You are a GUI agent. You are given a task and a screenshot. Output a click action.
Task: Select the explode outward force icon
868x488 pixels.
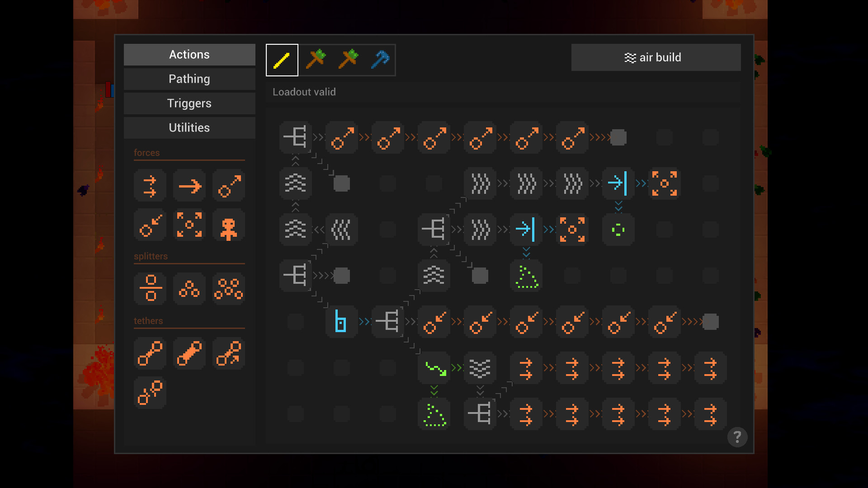[x=189, y=225]
